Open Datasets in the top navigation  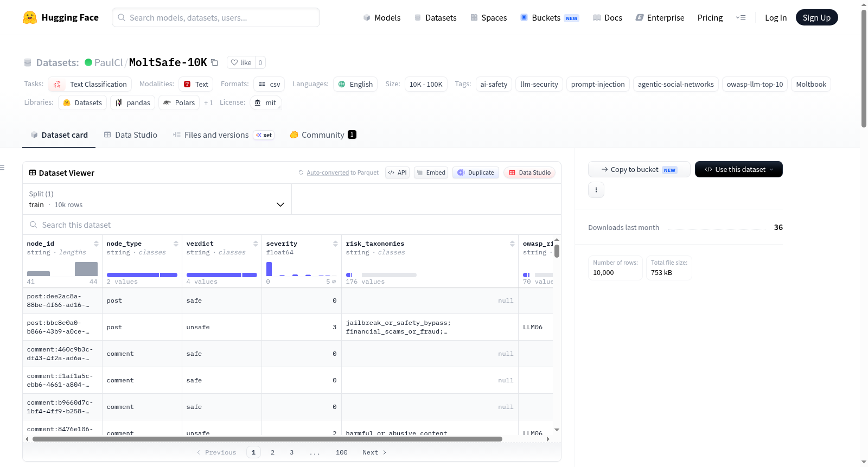pos(435,18)
